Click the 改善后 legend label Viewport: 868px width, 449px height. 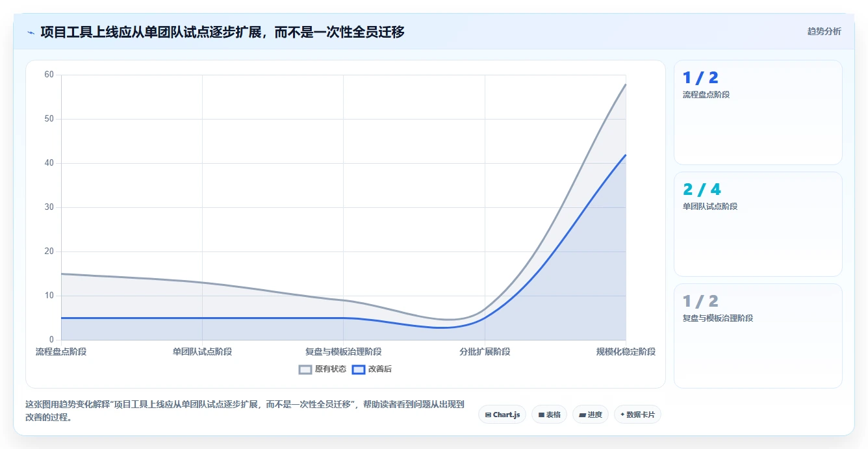[380, 369]
